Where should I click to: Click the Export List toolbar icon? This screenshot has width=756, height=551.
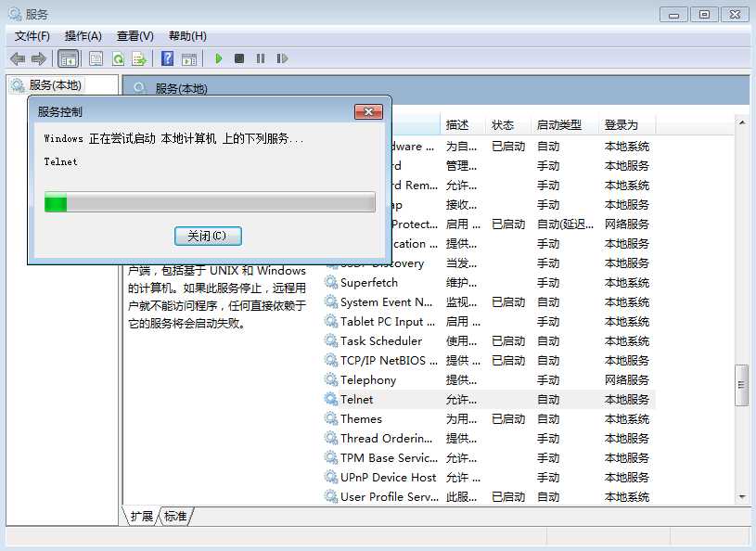point(139,58)
